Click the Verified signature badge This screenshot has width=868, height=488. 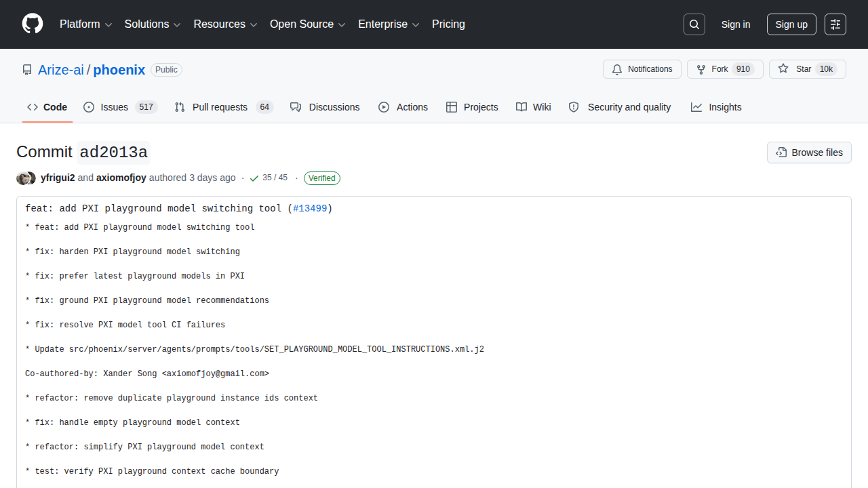click(322, 178)
